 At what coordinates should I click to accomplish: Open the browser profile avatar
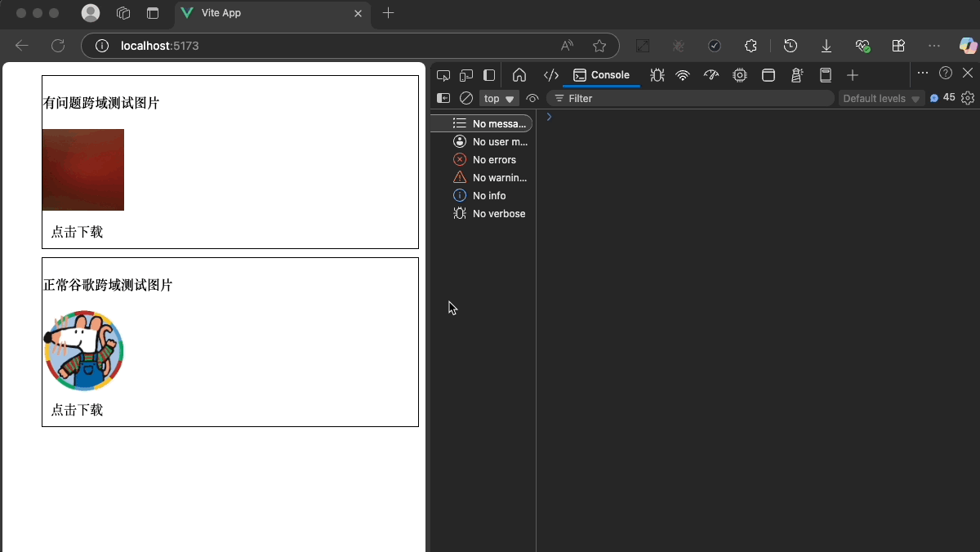click(x=91, y=13)
